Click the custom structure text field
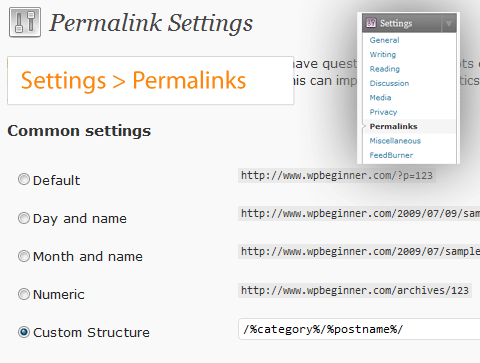 (x=359, y=329)
